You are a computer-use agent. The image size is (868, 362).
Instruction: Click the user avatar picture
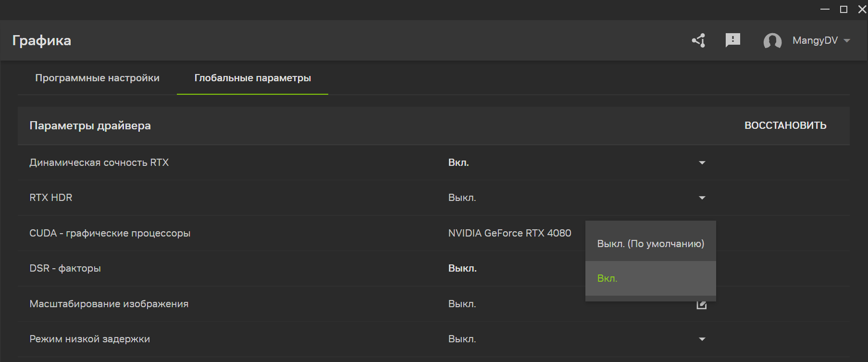pyautogui.click(x=772, y=41)
